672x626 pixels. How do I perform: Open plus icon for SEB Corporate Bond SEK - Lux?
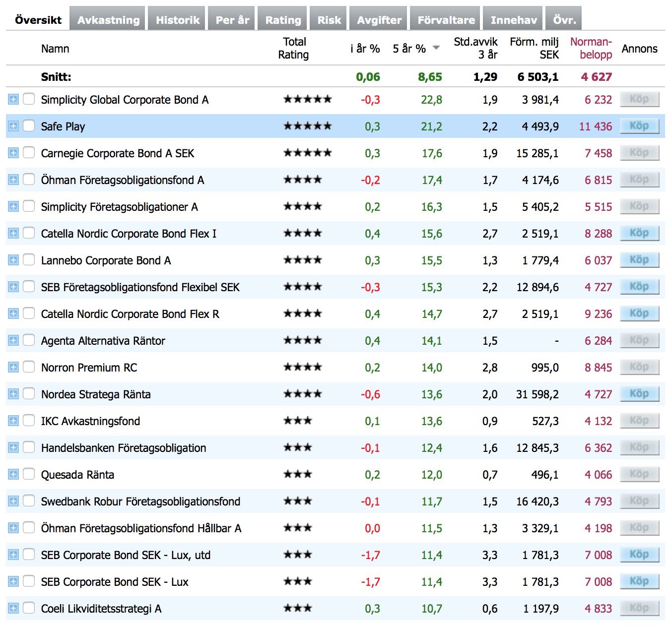[13, 581]
